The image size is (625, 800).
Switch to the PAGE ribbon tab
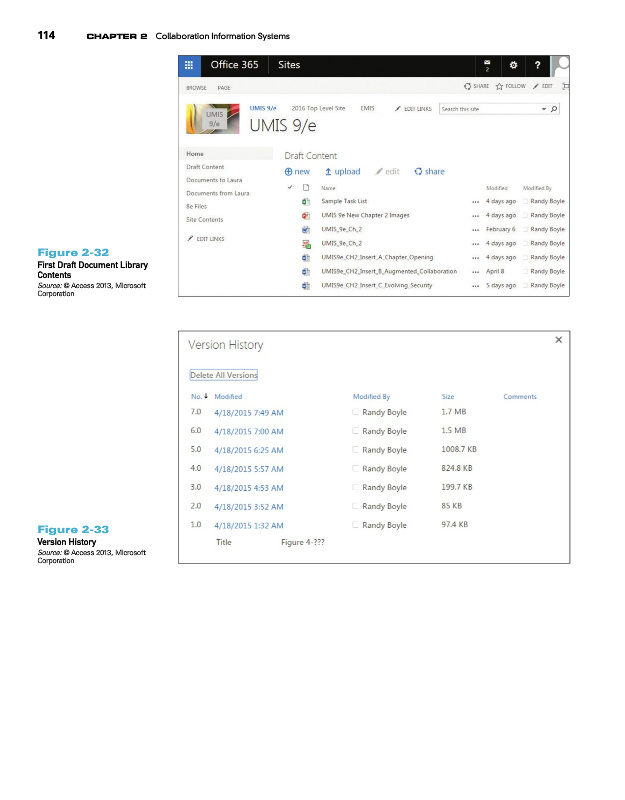click(224, 88)
